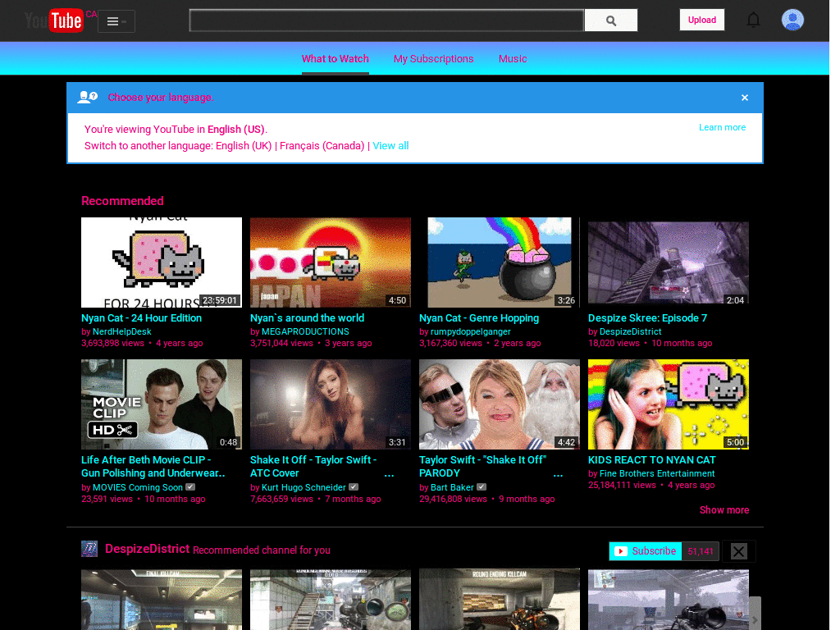The width and height of the screenshot is (840, 630).
Task: Click verified badge next to MOVIES Coming Soon
Action: (x=190, y=487)
